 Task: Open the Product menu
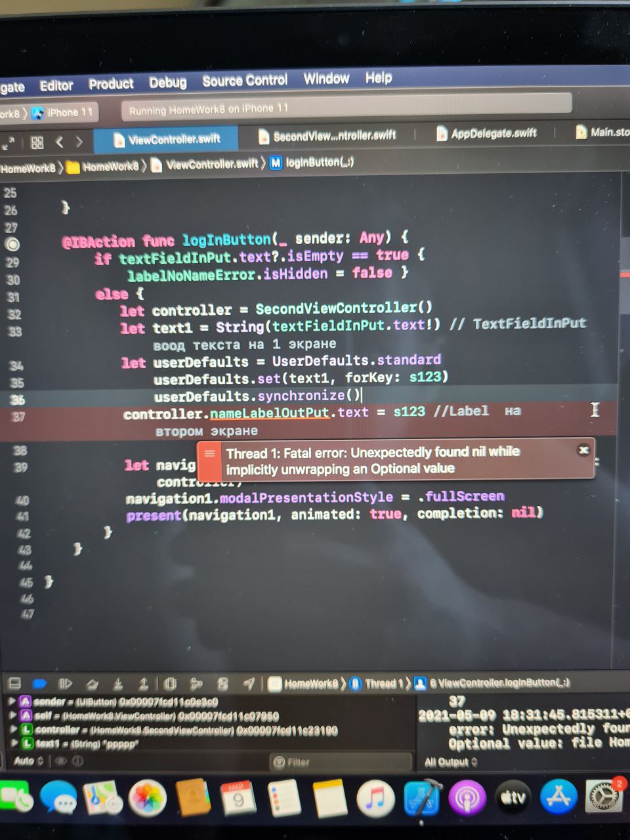pos(111,84)
